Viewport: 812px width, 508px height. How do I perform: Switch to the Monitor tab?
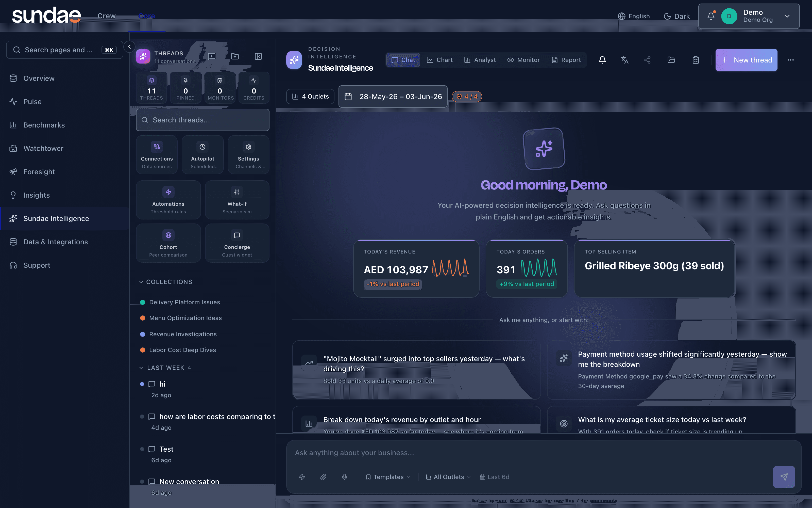[523, 60]
